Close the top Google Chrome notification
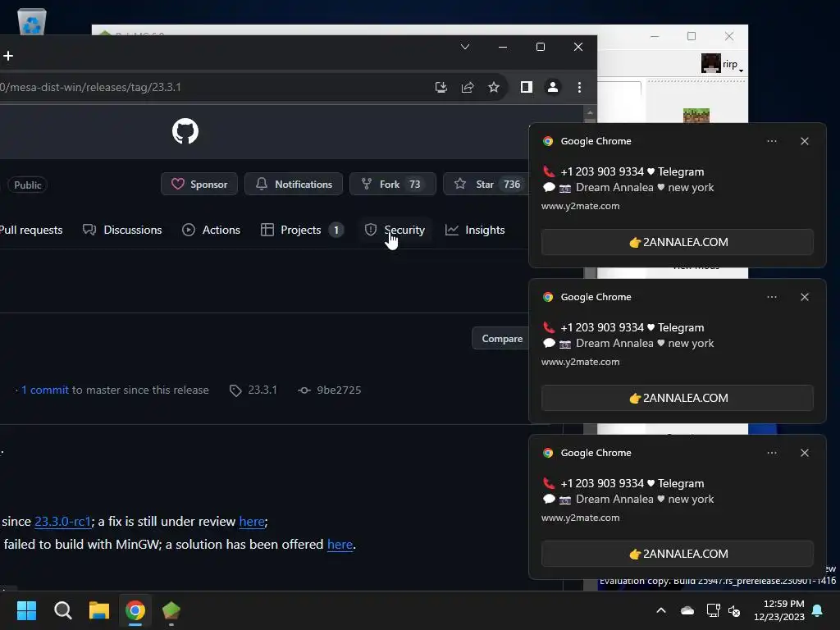Image resolution: width=840 pixels, height=630 pixels. click(x=805, y=141)
